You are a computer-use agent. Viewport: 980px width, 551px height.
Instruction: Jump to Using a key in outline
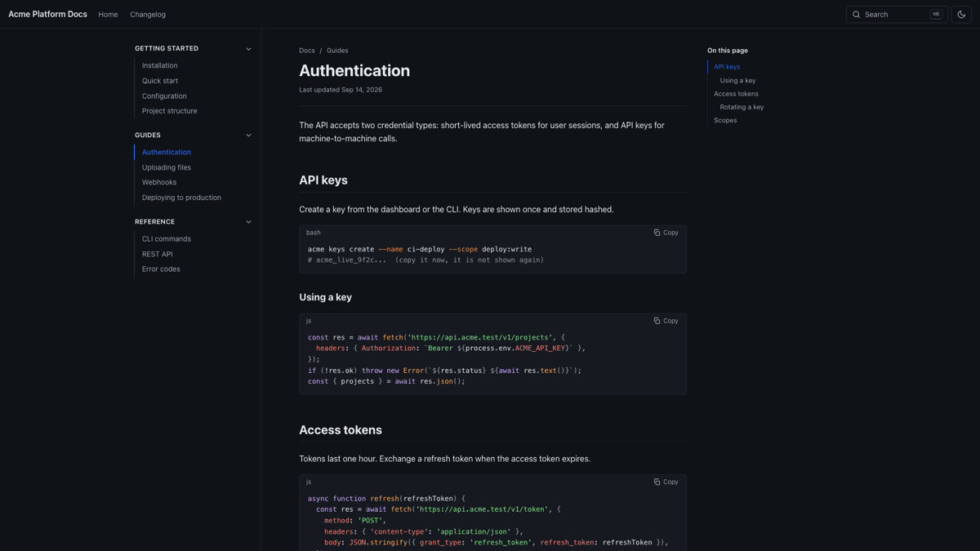737,81
